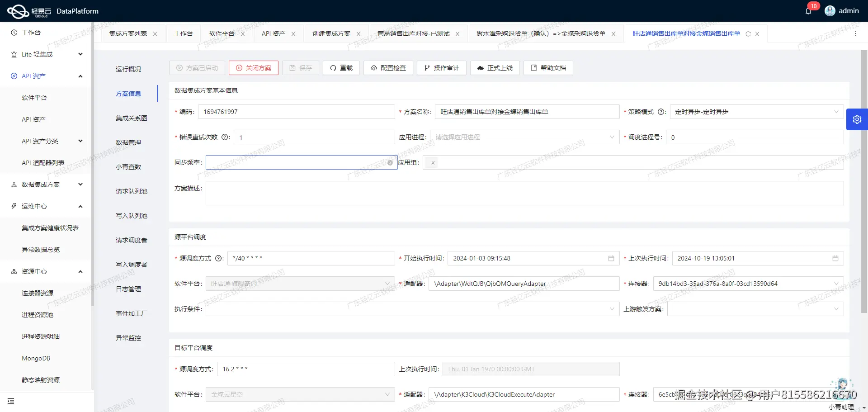
Task: Close the 软件平台 tab
Action: [x=243, y=34]
